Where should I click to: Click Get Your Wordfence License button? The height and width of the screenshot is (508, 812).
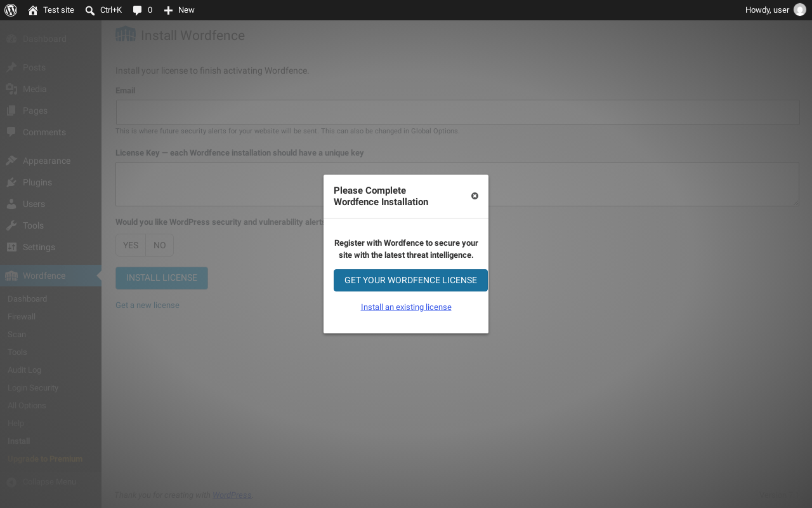410,281
